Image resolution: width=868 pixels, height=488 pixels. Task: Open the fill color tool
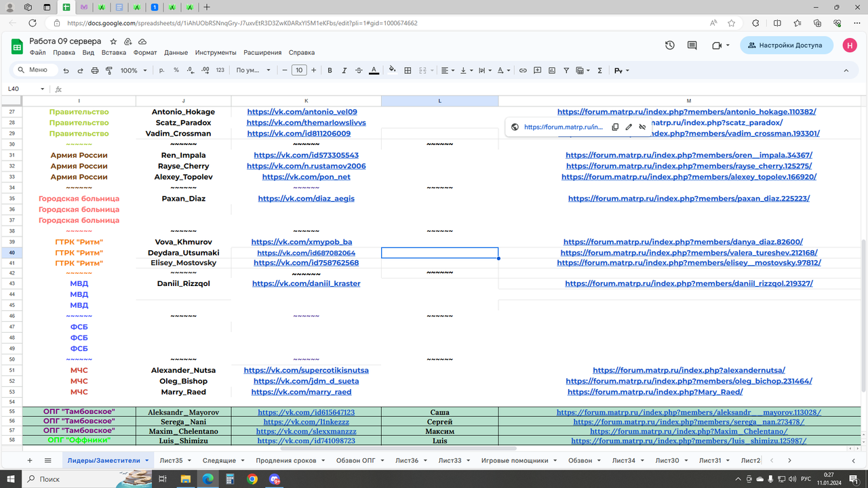(393, 70)
